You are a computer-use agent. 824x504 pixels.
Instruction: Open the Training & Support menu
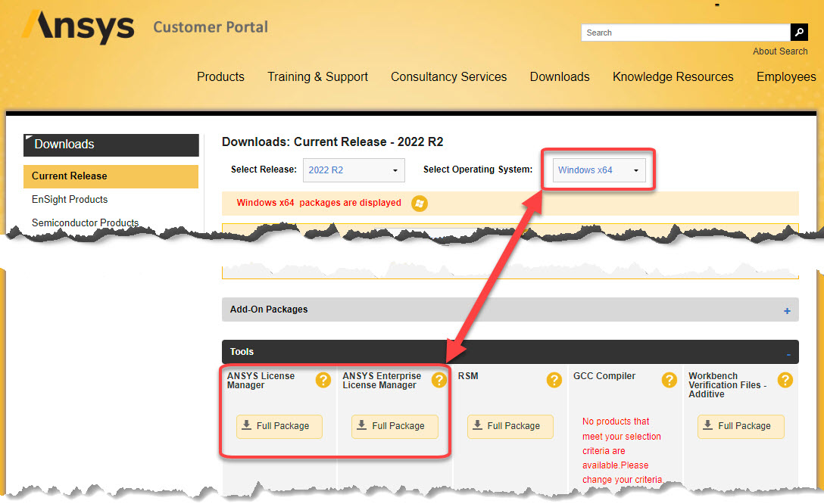(x=317, y=76)
